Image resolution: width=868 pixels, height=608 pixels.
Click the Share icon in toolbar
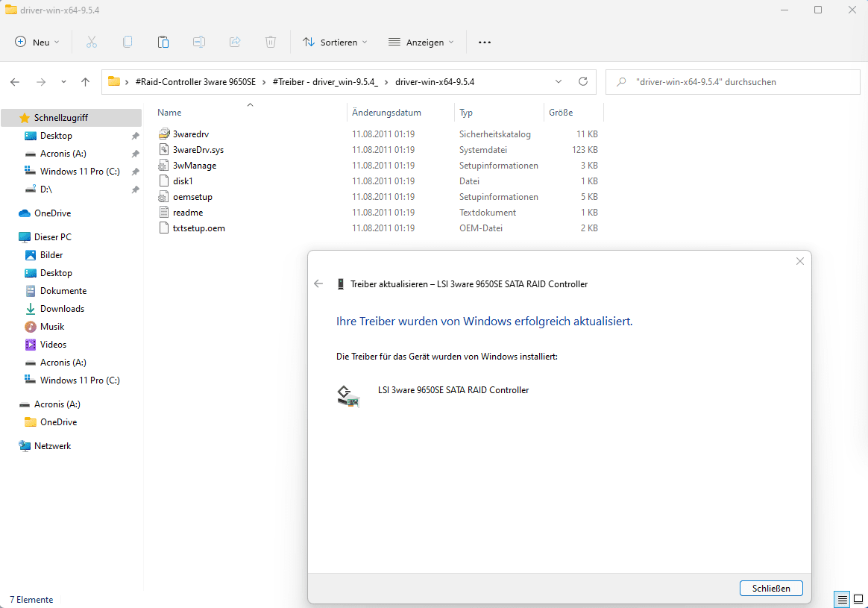coord(235,42)
